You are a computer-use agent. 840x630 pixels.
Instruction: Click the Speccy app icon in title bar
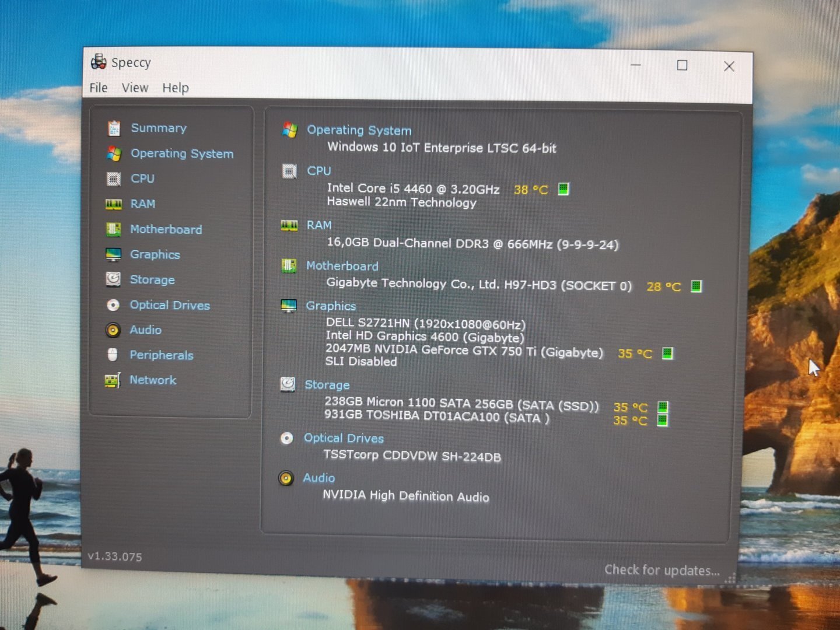click(x=99, y=61)
